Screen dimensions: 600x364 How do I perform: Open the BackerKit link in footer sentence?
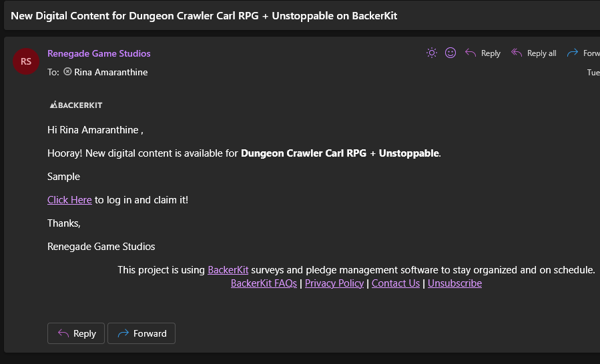point(228,270)
